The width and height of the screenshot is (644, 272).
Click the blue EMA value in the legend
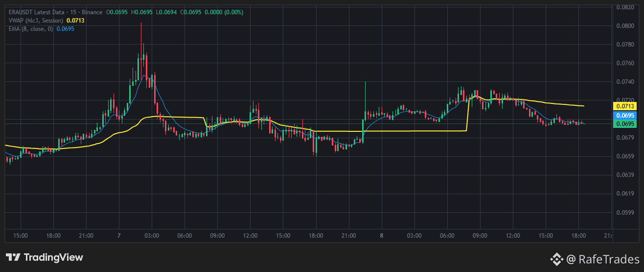tap(65, 29)
